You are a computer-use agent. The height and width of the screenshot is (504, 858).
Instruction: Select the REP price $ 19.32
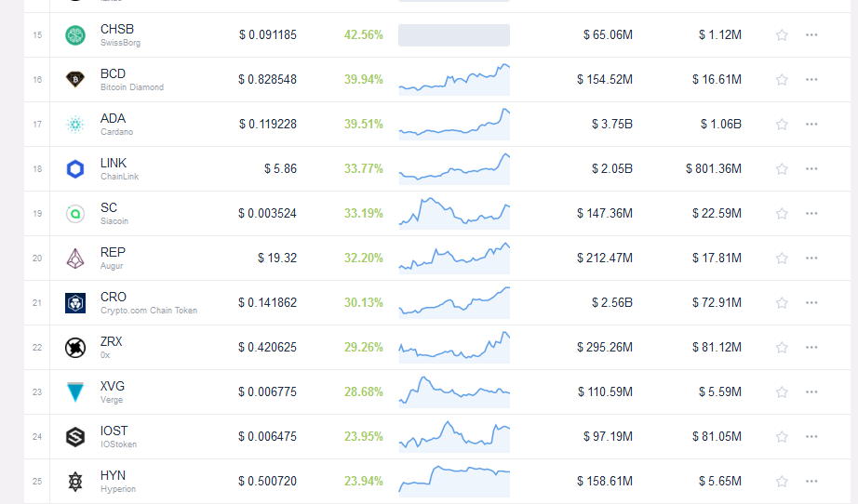[277, 259]
